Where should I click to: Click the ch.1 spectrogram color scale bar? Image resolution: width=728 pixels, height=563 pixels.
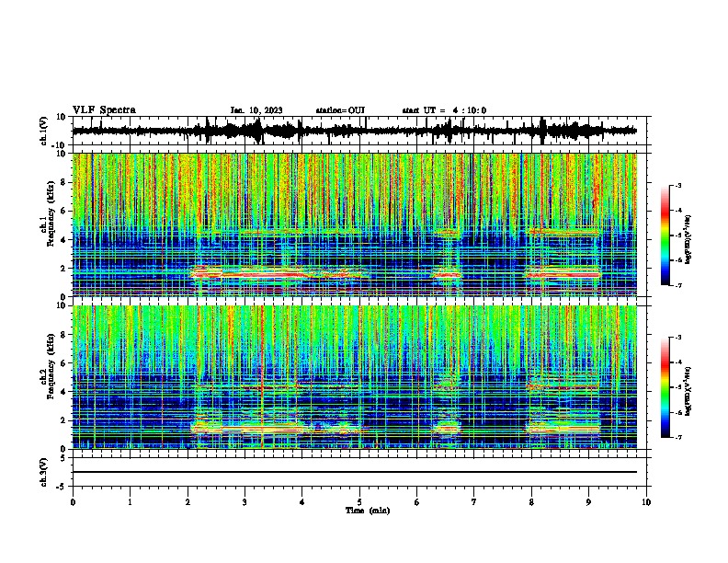pyautogui.click(x=665, y=236)
